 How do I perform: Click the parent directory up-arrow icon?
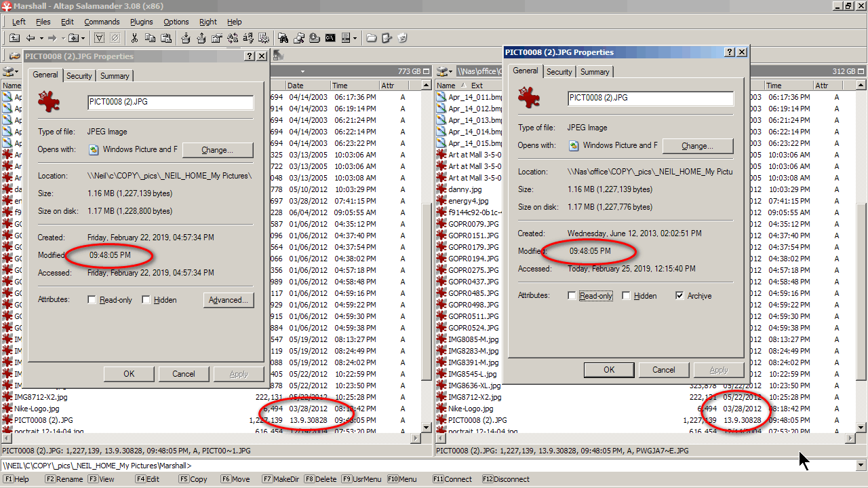coord(15,38)
